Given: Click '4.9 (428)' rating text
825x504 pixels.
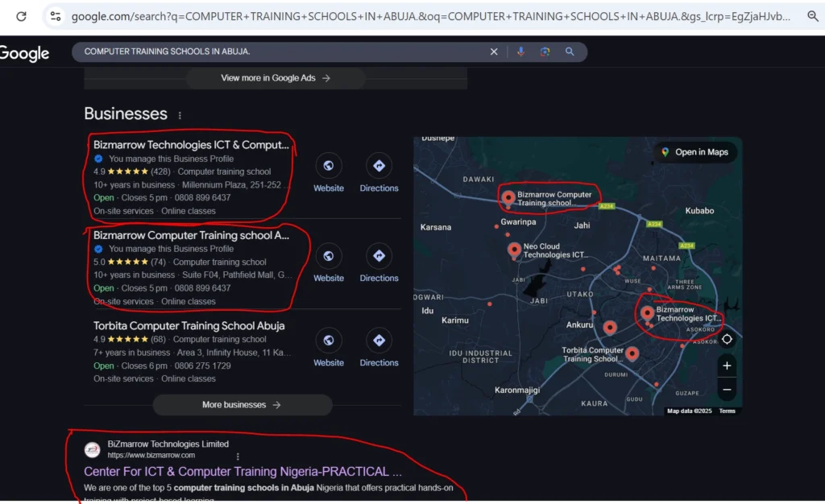Looking at the screenshot, I should (x=132, y=171).
